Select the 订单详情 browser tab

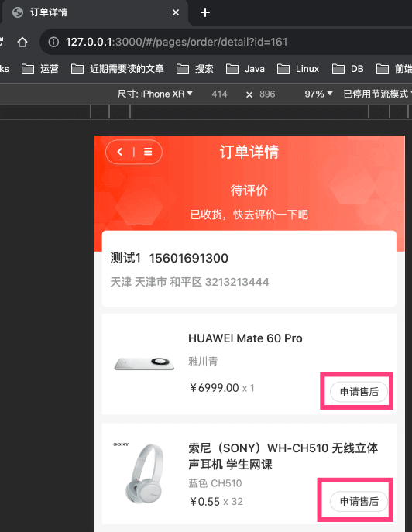(95, 12)
